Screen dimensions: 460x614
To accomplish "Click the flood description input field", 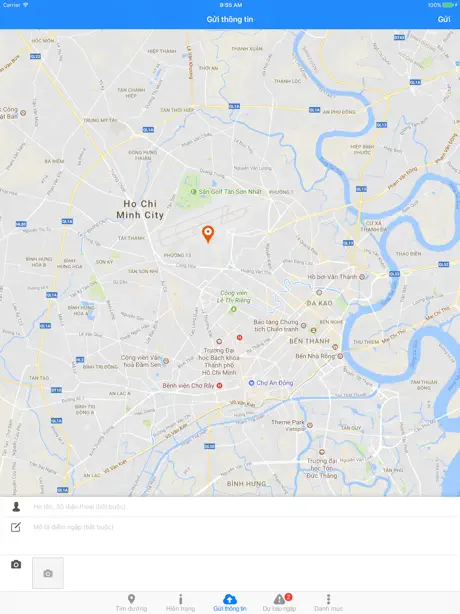I will (x=243, y=527).
